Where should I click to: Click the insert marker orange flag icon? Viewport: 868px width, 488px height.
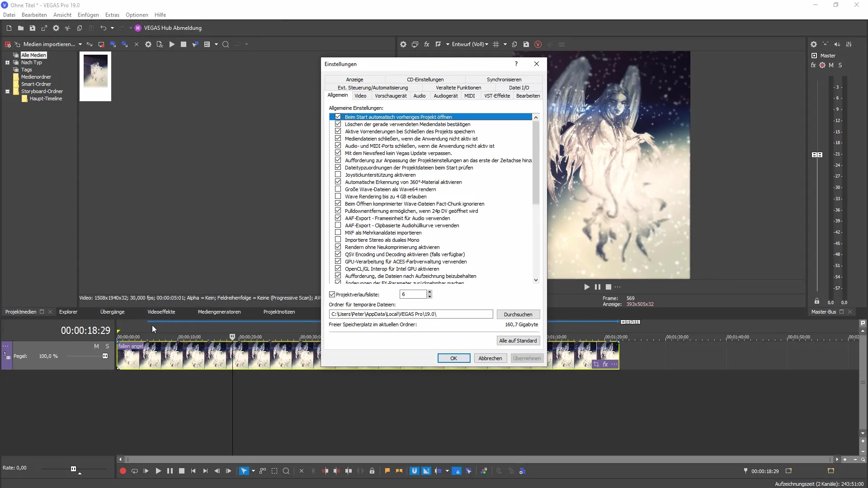pos(387,471)
